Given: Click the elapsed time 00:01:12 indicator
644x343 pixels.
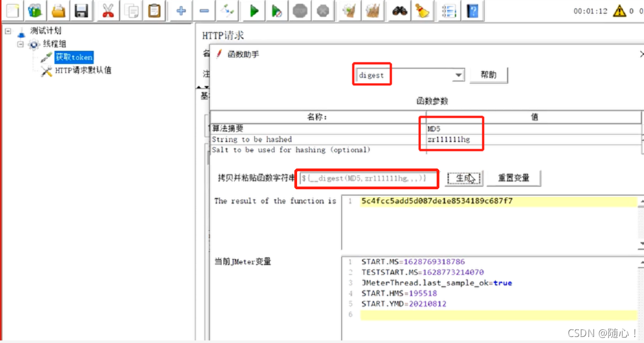Looking at the screenshot, I should (590, 11).
